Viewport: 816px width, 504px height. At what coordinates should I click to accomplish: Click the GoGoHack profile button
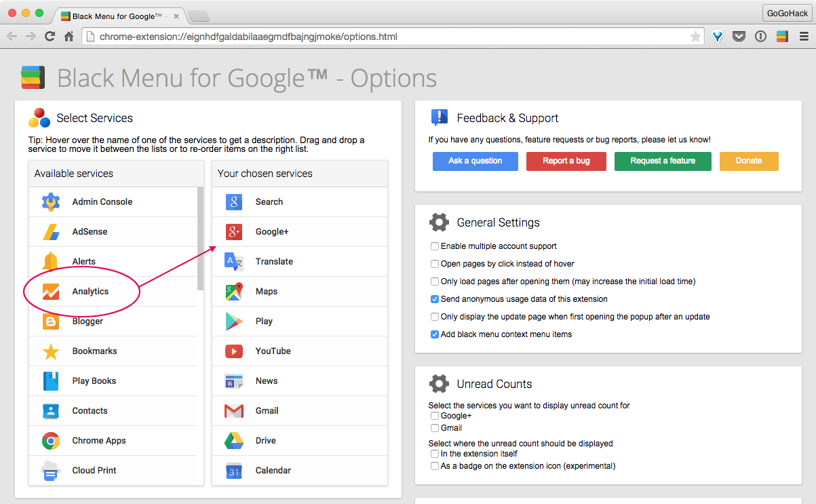click(x=787, y=13)
